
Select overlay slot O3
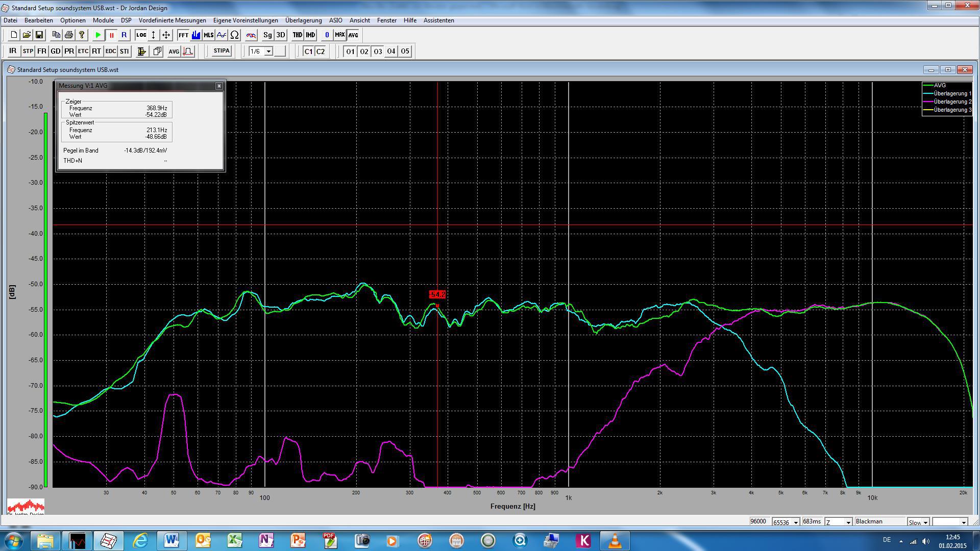coord(378,51)
